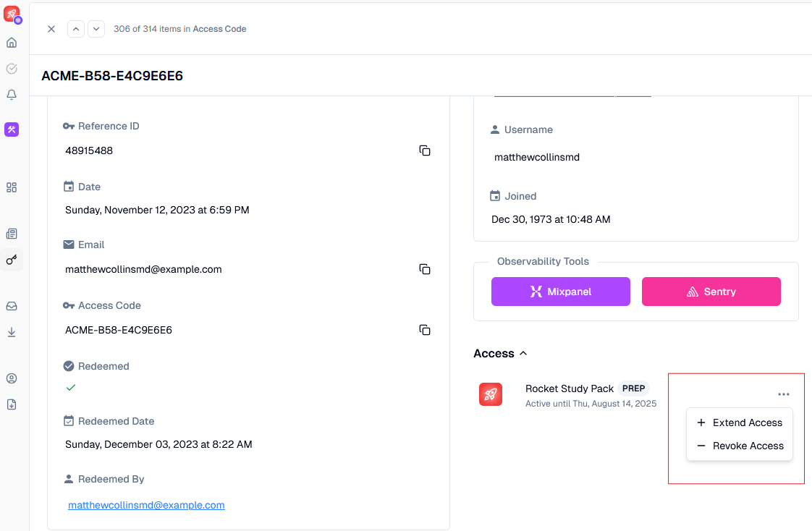
Task: Copy the Access Code value
Action: pyautogui.click(x=425, y=330)
